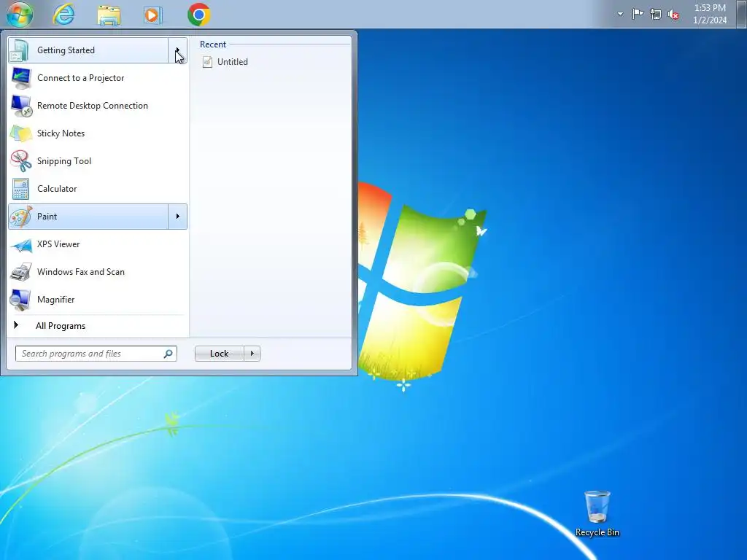Click the Getting Started label text
This screenshot has height=560, width=747.
pyautogui.click(x=66, y=50)
